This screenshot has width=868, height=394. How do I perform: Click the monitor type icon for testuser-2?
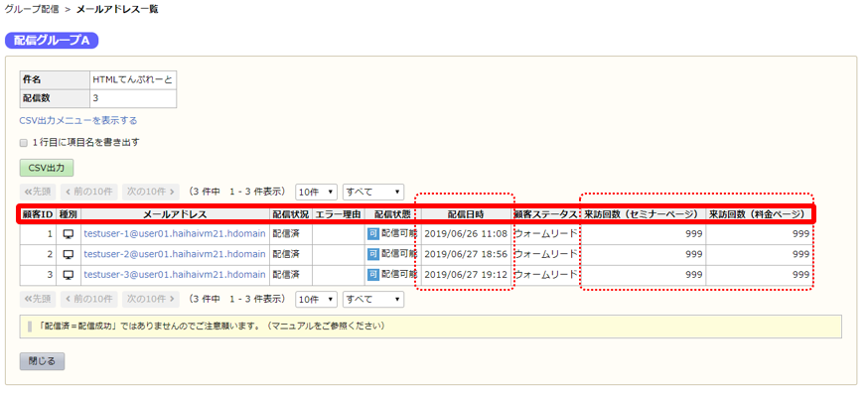pos(69,254)
